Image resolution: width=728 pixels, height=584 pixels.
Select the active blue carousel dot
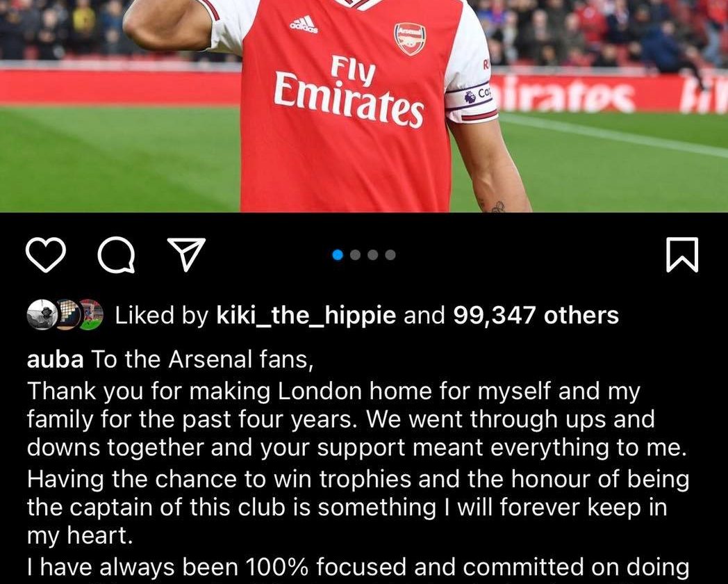(x=338, y=255)
